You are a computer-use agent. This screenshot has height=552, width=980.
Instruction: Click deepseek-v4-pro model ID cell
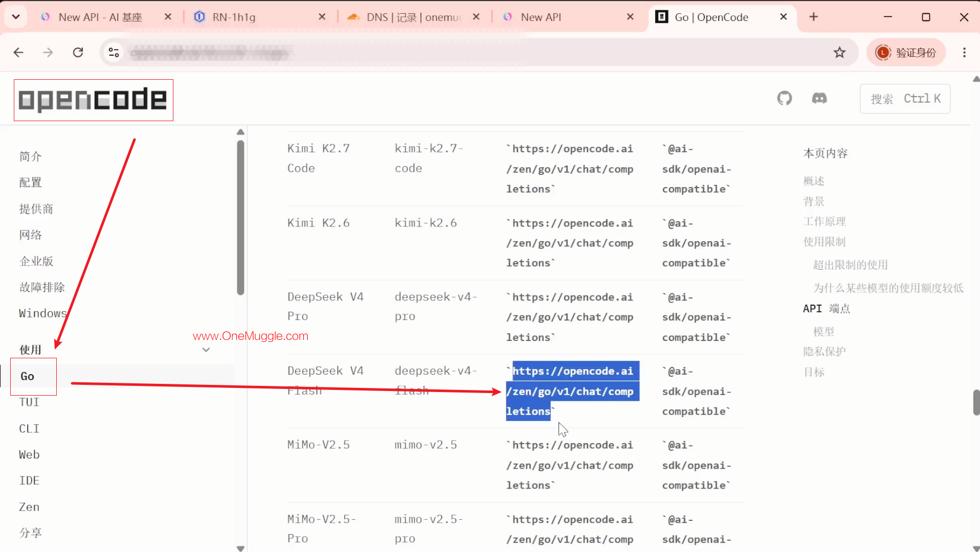coord(435,307)
